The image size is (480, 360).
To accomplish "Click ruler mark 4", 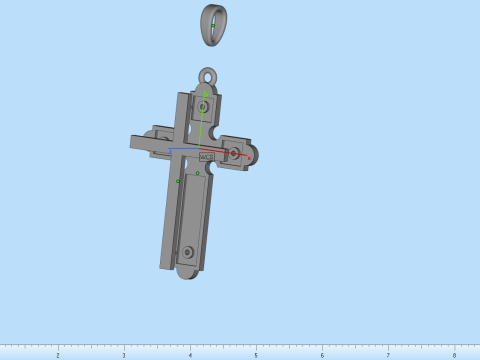I will pos(190,356).
